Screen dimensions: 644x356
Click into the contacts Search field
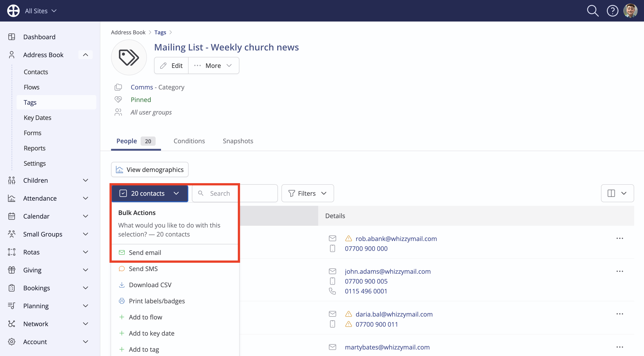coord(235,193)
